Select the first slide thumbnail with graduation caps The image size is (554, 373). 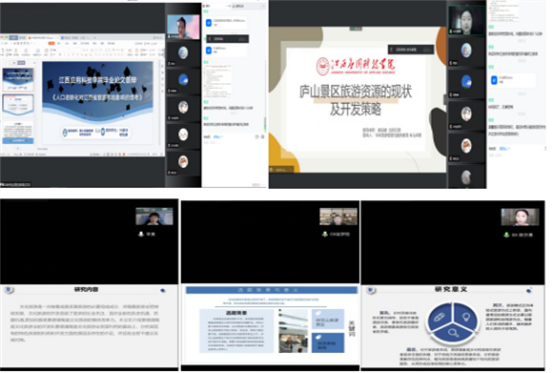pos(18,80)
